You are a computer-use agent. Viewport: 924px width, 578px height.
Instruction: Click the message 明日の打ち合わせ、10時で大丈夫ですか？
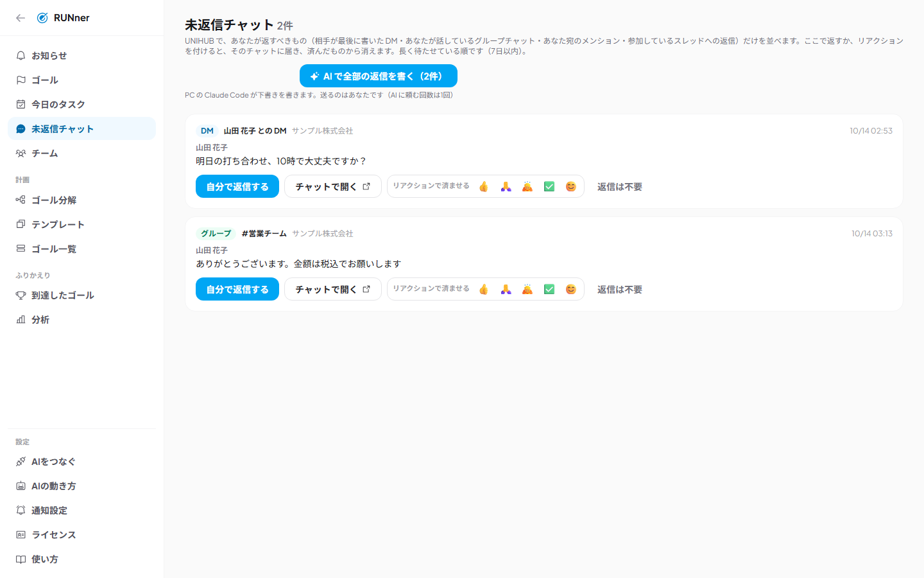pos(281,161)
